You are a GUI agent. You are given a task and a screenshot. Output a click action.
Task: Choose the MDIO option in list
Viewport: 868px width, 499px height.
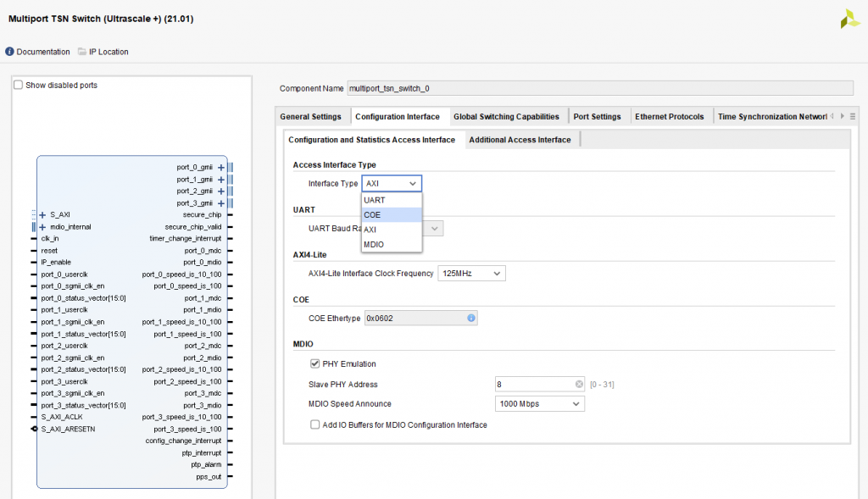coord(391,244)
